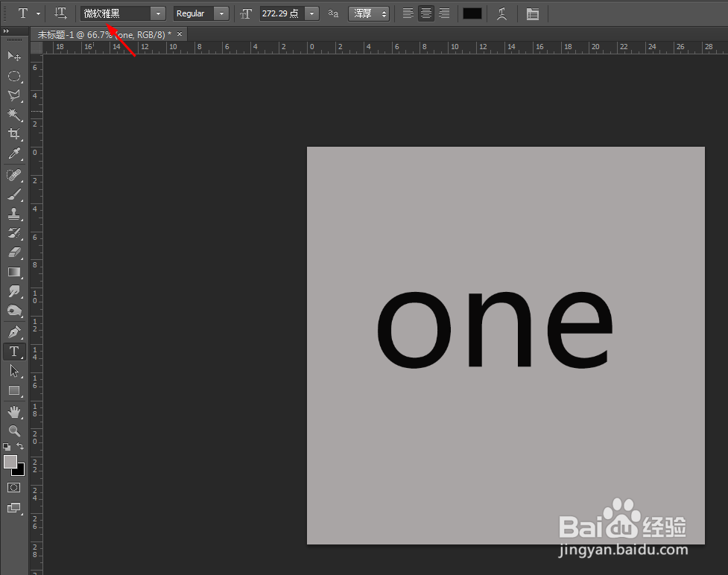Select the Hand tool
Viewport: 728px width, 575px height.
[x=14, y=412]
